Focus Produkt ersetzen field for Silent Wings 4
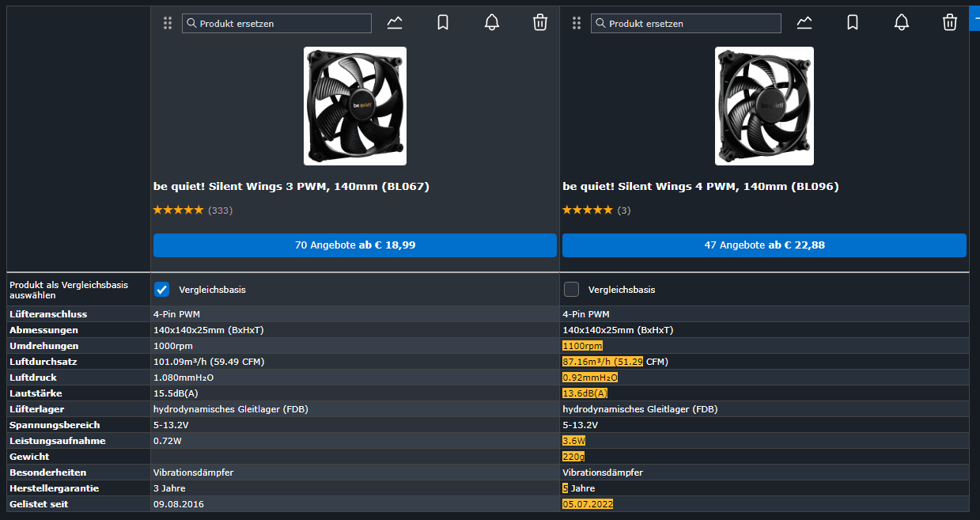The height and width of the screenshot is (520, 980). (x=686, y=23)
